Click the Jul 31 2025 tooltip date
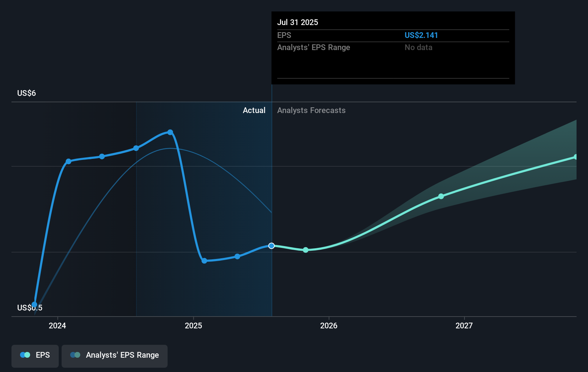The height and width of the screenshot is (372, 588). tap(298, 22)
